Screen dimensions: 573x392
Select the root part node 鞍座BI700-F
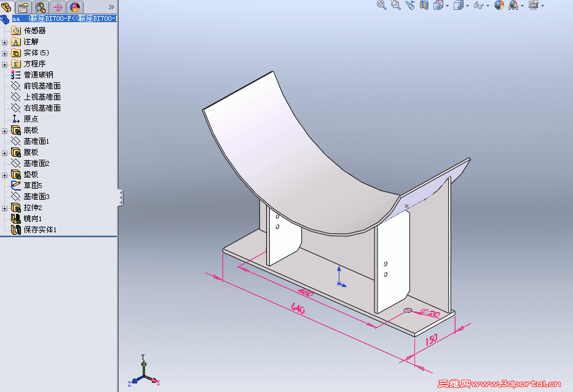point(65,18)
